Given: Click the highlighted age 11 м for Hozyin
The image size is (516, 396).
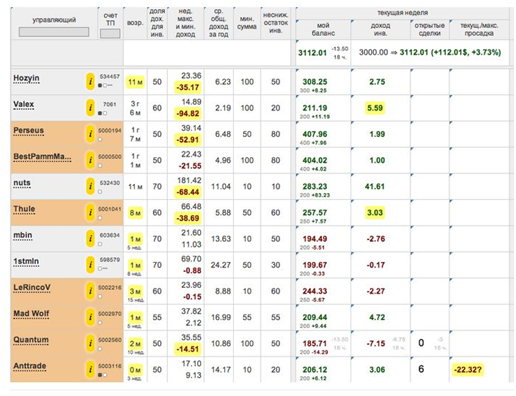Looking at the screenshot, I should 135,82.
